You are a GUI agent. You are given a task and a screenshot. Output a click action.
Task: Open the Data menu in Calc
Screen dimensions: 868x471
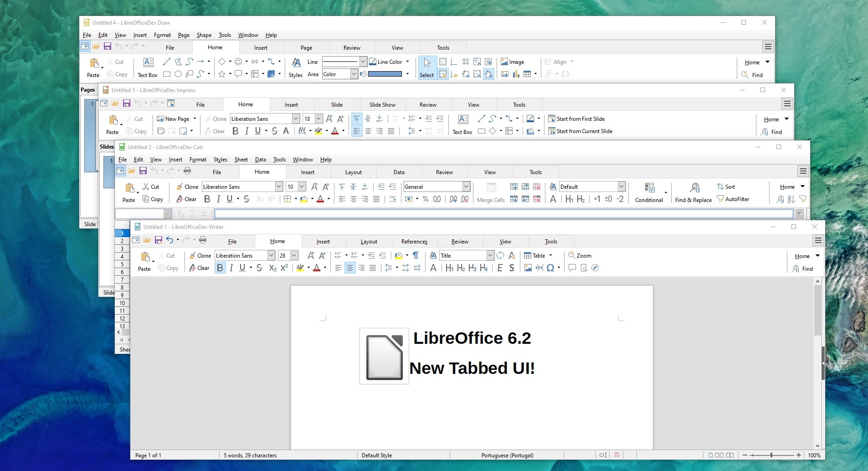coord(260,159)
